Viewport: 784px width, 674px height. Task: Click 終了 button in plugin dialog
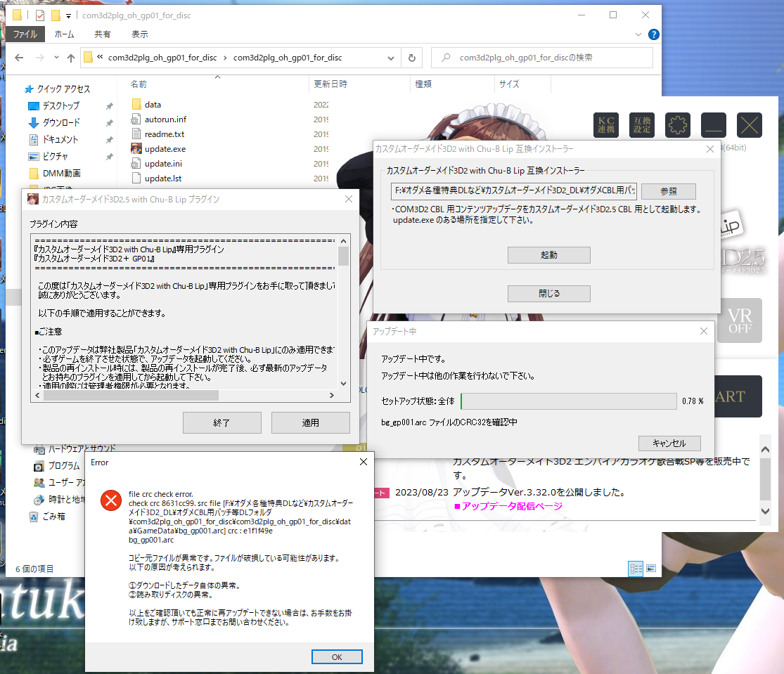pyautogui.click(x=222, y=422)
